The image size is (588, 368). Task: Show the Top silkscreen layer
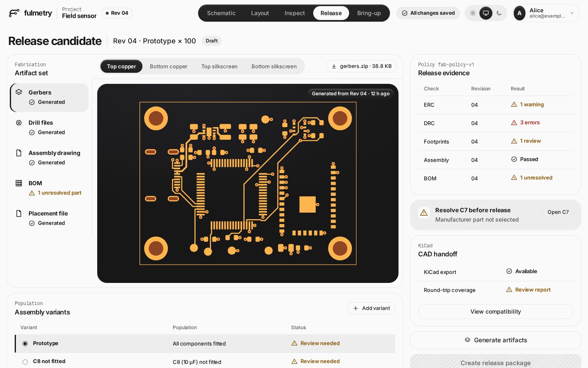(x=219, y=66)
